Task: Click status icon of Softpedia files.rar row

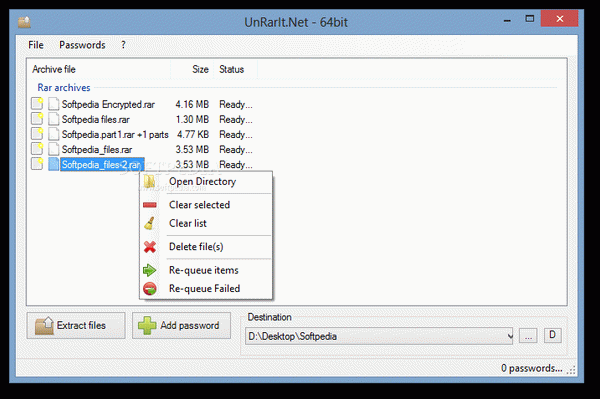Action: pos(37,119)
